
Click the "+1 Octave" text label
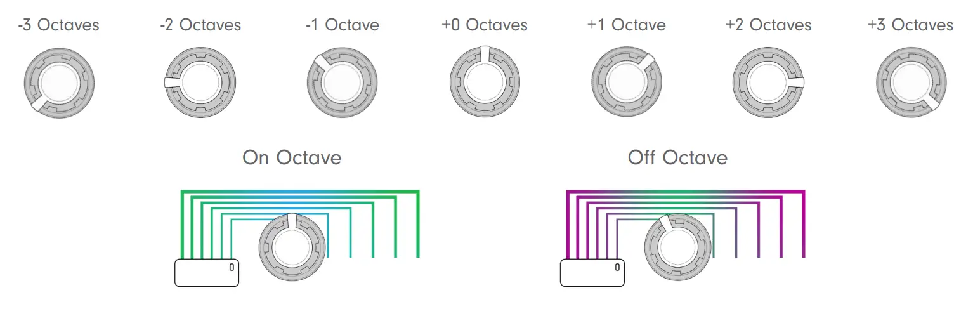pos(626,25)
